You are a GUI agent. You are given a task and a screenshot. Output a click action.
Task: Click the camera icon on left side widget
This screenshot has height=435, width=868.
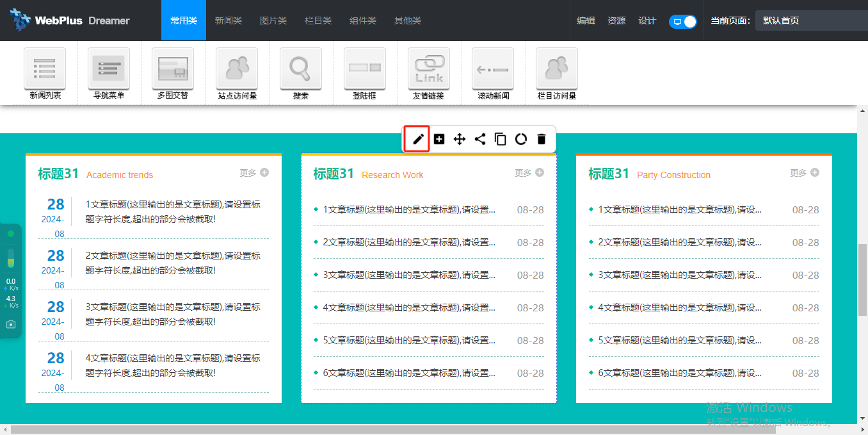[x=11, y=324]
